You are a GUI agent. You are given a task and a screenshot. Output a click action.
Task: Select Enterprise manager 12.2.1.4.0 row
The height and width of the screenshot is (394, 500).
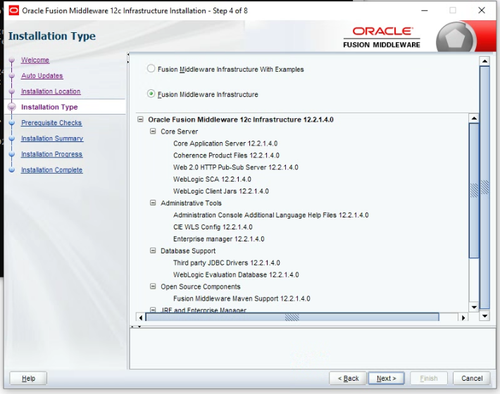tap(219, 239)
